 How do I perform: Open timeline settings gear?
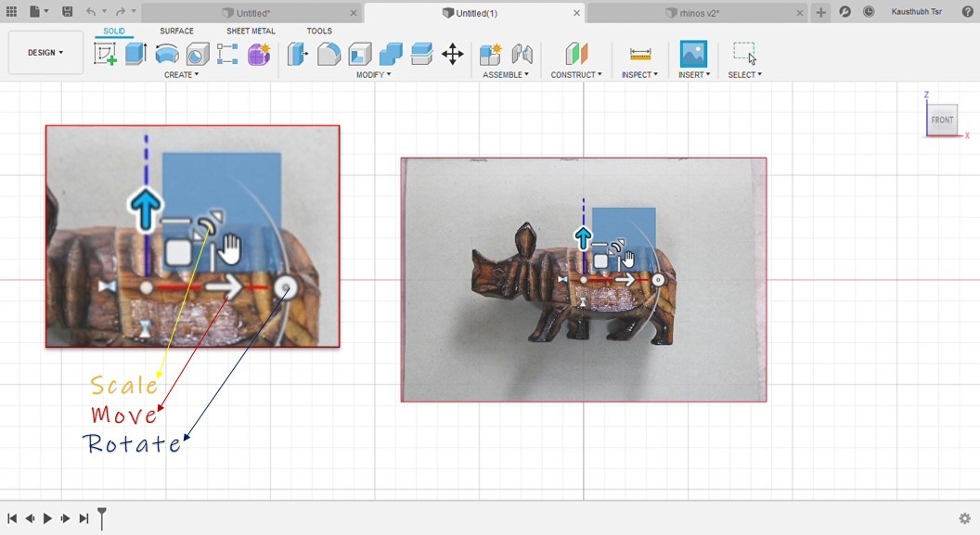[x=965, y=518]
